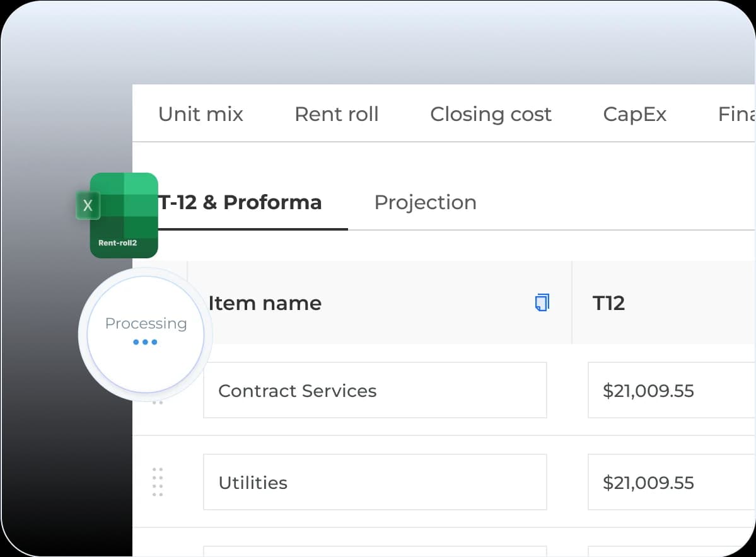Open the partially visible Fina tab
Image resolution: width=756 pixels, height=557 pixels.
click(x=736, y=114)
